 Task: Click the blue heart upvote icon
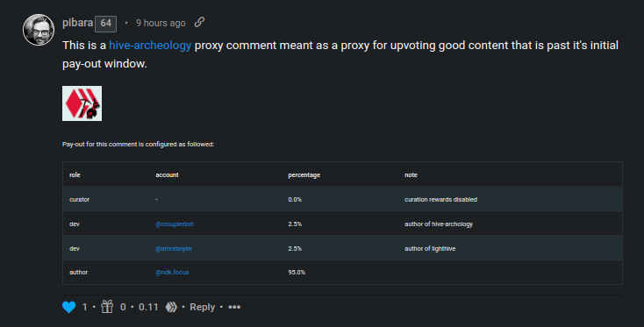pos(69,307)
